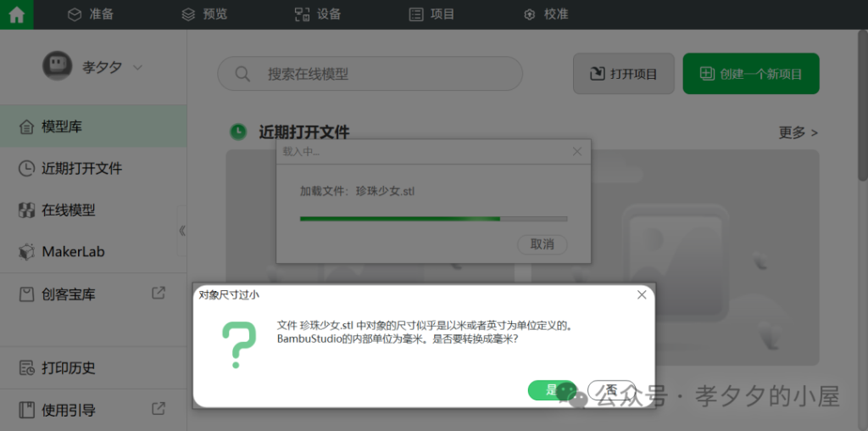Click the 创客宝库 box icon
This screenshot has width=868, height=431.
coord(26,294)
